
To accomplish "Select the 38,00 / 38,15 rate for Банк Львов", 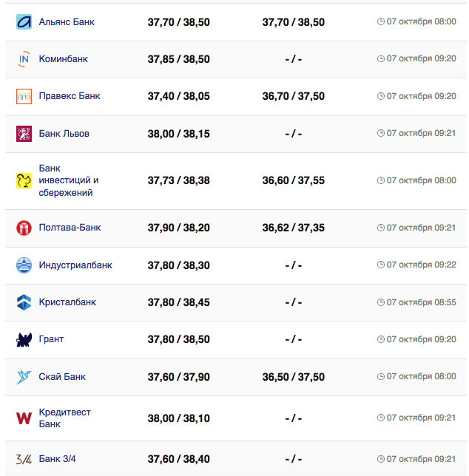I will [178, 134].
